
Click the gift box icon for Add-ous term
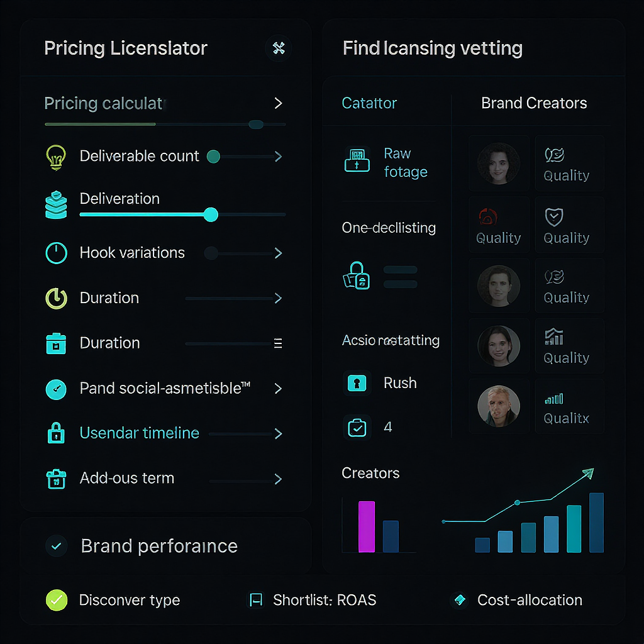56,479
